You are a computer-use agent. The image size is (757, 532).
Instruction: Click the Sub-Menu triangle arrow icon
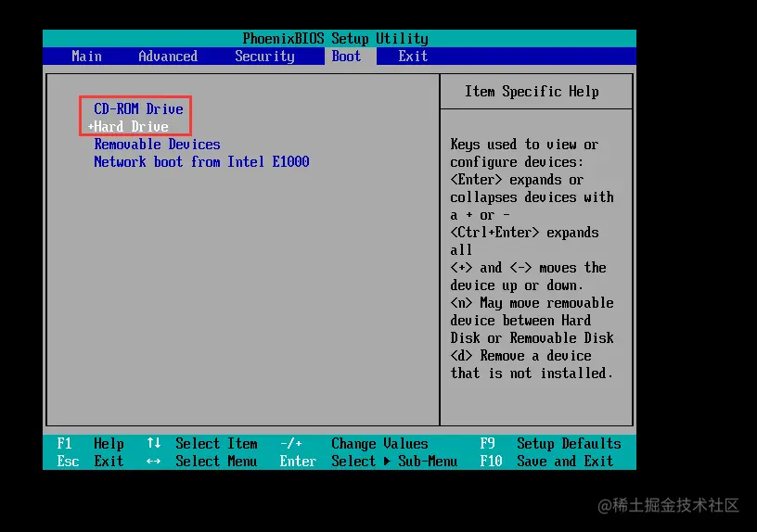(387, 462)
